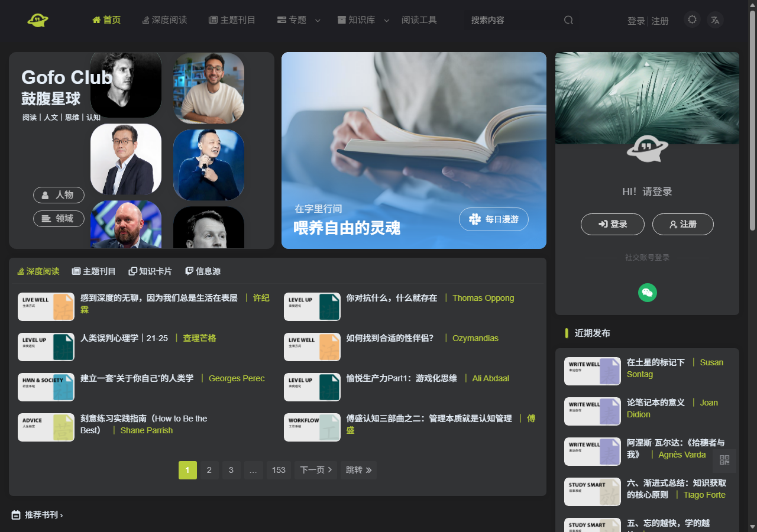The image size is (757, 532).
Task: Expand the 专题 dropdown arrow
Action: tap(318, 20)
